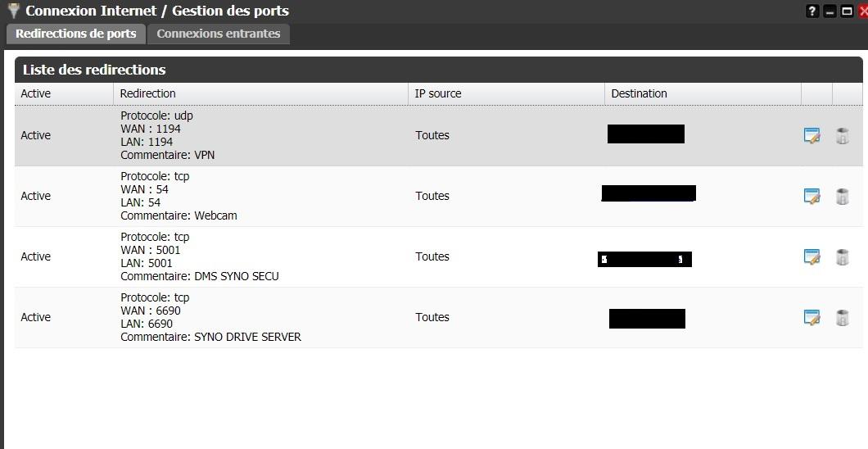Edit the DMS SYNO SECU redirection

[x=811, y=257]
